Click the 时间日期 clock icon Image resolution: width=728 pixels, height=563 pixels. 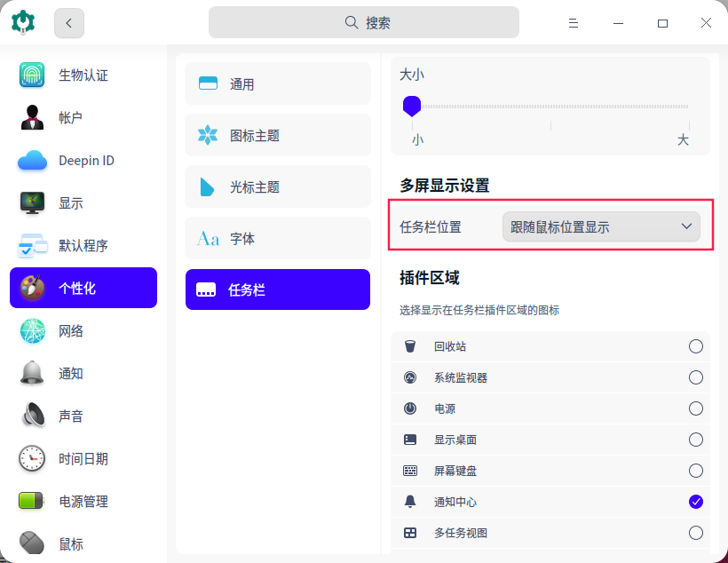(32, 458)
